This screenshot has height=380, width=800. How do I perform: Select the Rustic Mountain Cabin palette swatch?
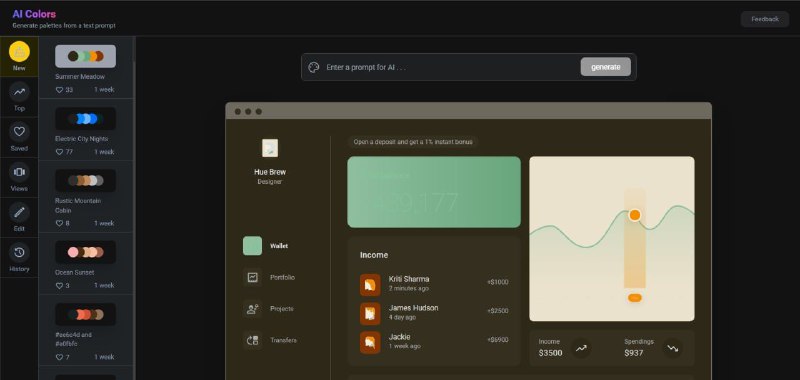click(86, 181)
